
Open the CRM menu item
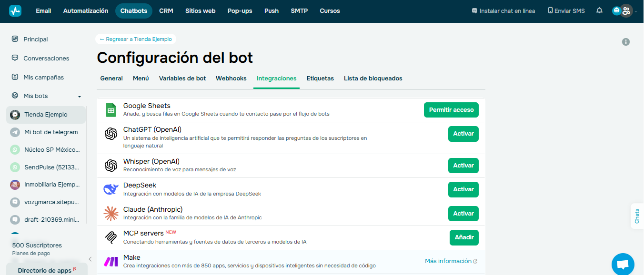[166, 10]
